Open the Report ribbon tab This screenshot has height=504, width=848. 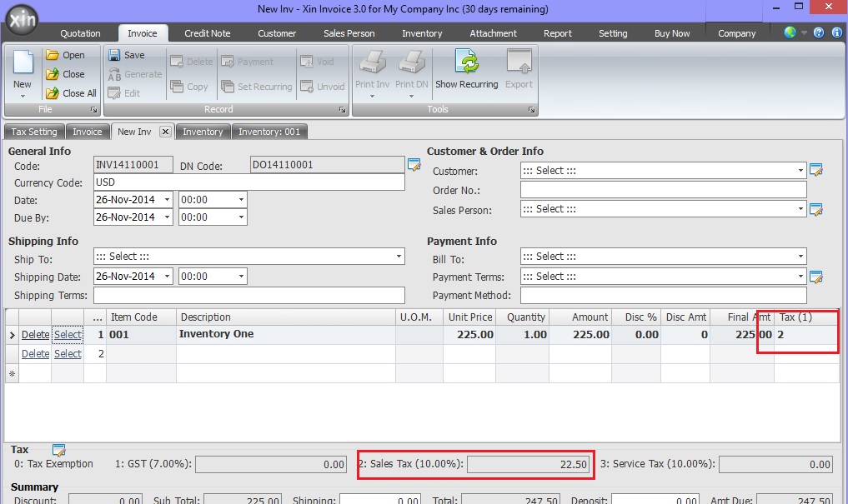[x=558, y=33]
